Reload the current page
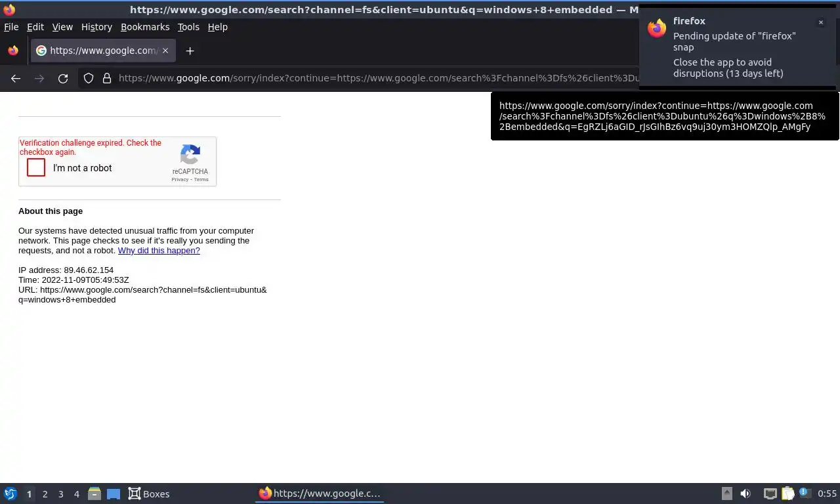Screen dimensions: 840x504 click(x=63, y=78)
